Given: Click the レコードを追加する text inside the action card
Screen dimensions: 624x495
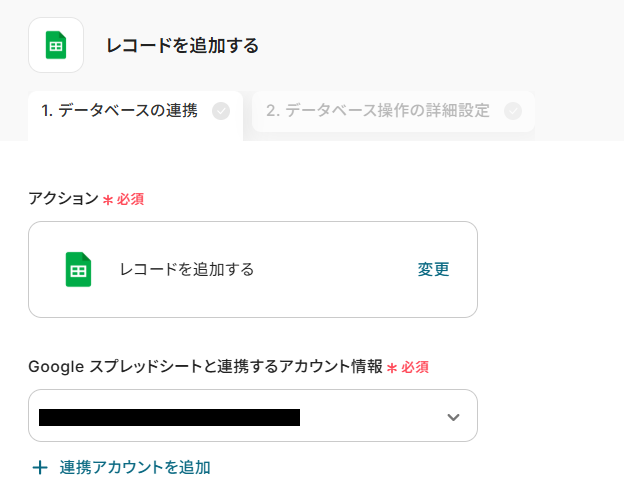Looking at the screenshot, I should (187, 269).
